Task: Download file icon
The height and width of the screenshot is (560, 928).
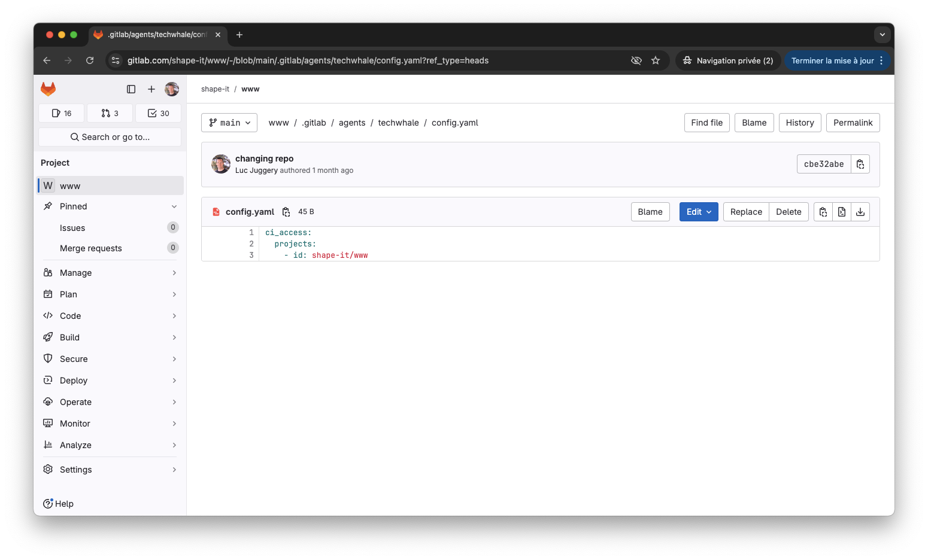Action: pos(860,212)
